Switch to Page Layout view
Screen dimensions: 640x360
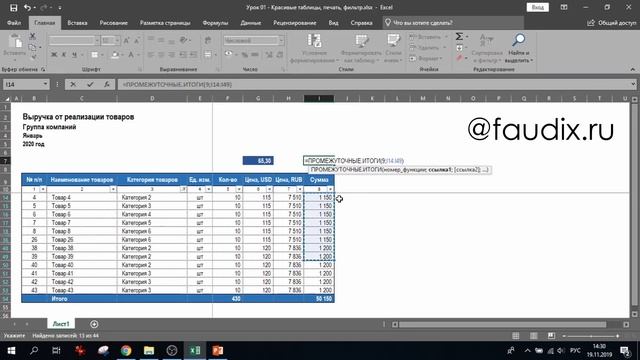pos(533,336)
